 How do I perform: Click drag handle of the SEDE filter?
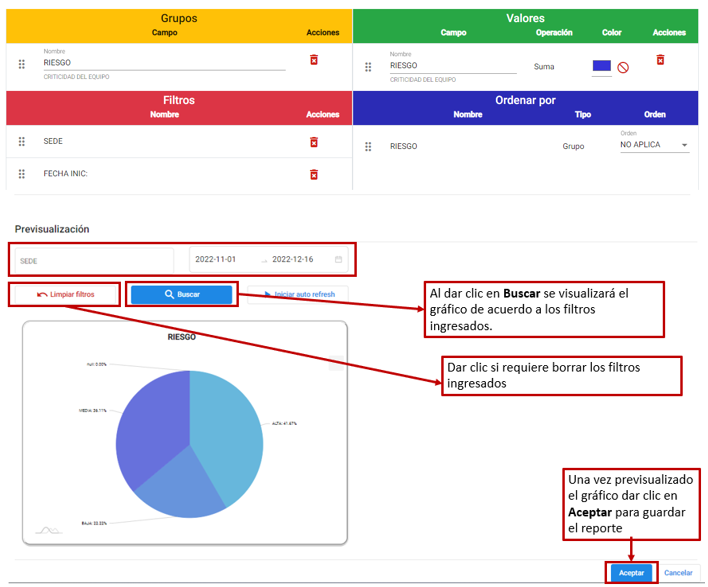(22, 142)
